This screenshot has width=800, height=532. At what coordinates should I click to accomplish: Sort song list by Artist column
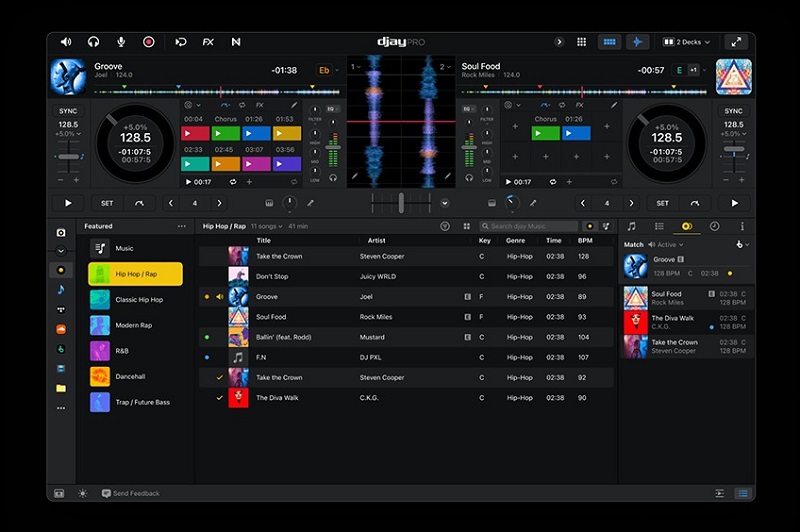377,240
